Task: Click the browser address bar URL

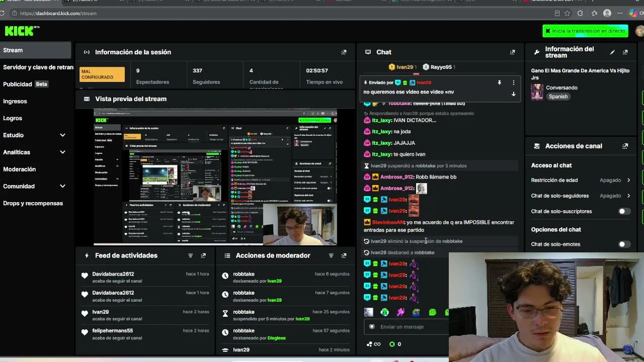Action: (x=58, y=14)
